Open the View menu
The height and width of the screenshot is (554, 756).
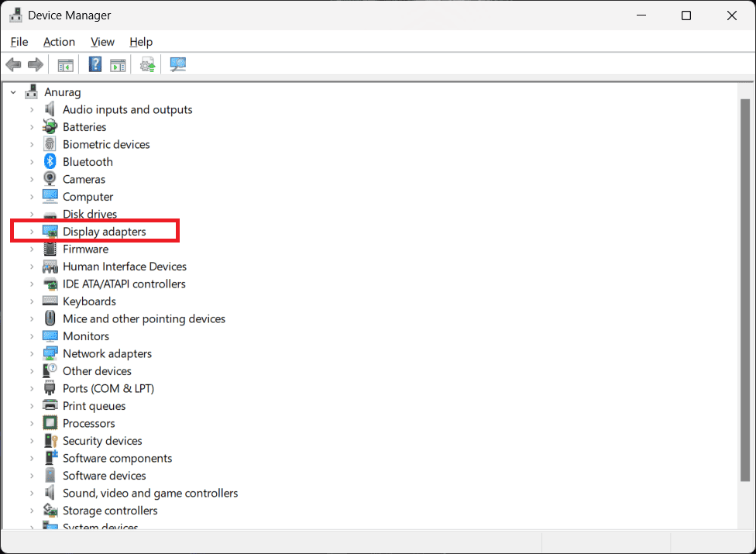[x=102, y=42]
